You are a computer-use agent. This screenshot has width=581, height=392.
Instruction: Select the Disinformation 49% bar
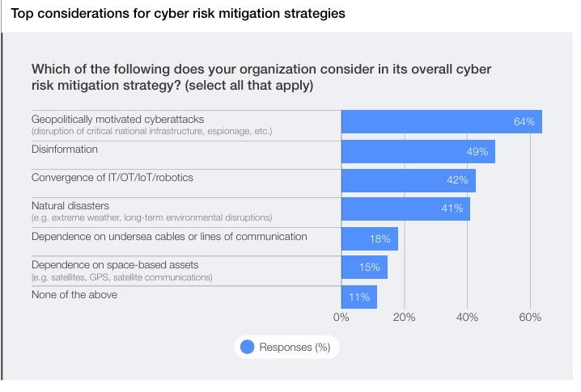tap(418, 152)
